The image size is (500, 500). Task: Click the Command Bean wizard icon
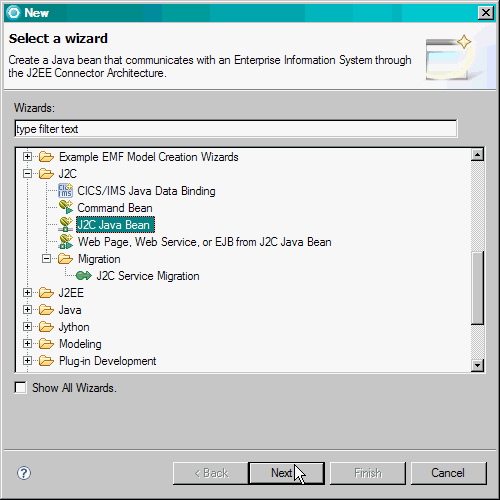tap(66, 208)
